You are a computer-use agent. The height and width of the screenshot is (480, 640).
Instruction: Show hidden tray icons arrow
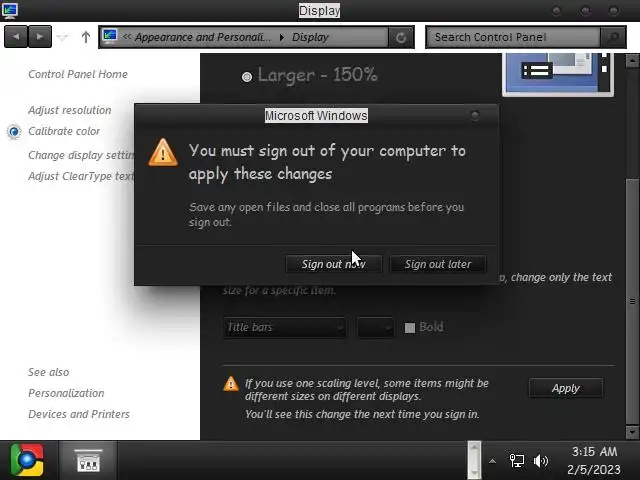pos(492,461)
